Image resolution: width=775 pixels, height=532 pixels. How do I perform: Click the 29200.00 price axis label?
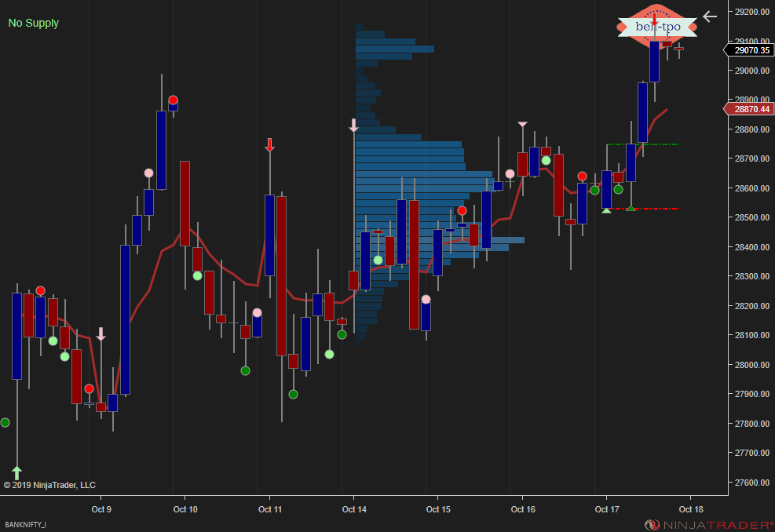click(751, 12)
